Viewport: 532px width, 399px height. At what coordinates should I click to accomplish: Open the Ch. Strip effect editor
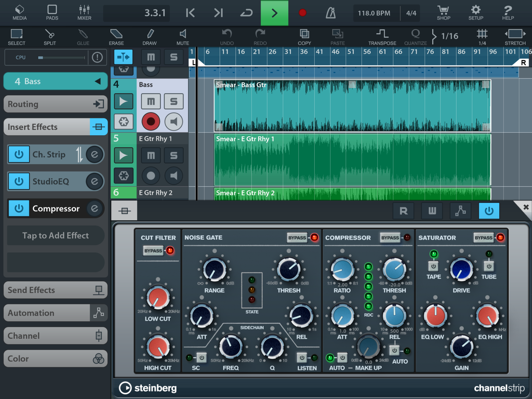coord(94,154)
